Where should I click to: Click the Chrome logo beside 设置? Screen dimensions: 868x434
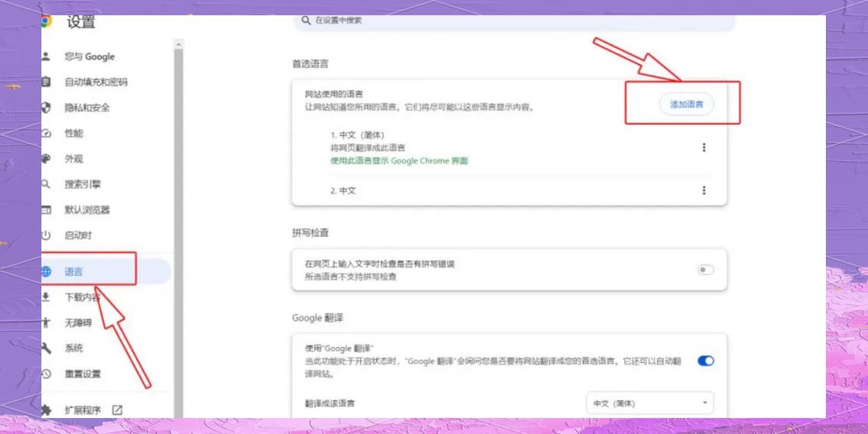[x=46, y=21]
